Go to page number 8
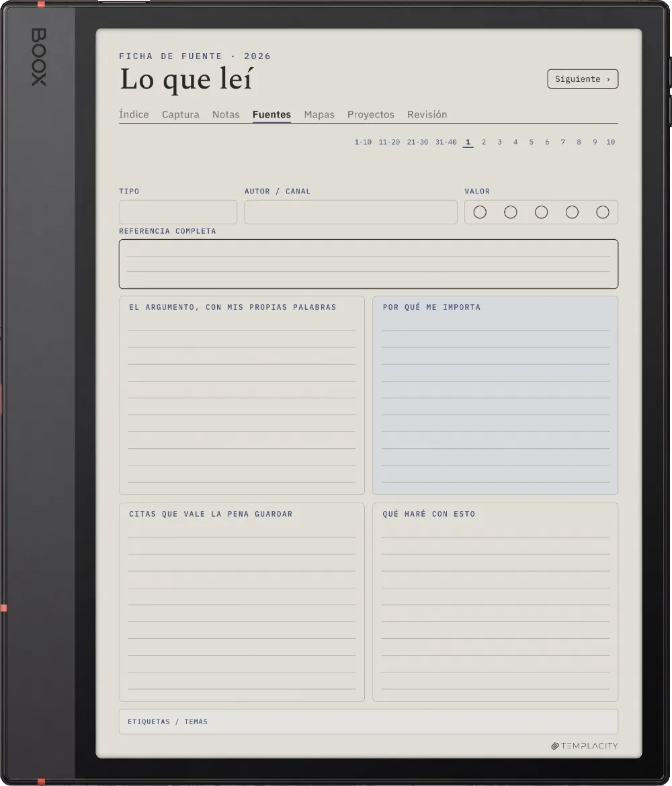This screenshot has width=672, height=786. click(x=579, y=142)
